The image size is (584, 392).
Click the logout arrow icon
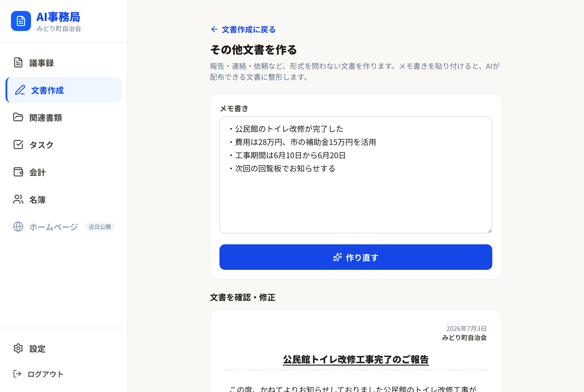point(17,374)
